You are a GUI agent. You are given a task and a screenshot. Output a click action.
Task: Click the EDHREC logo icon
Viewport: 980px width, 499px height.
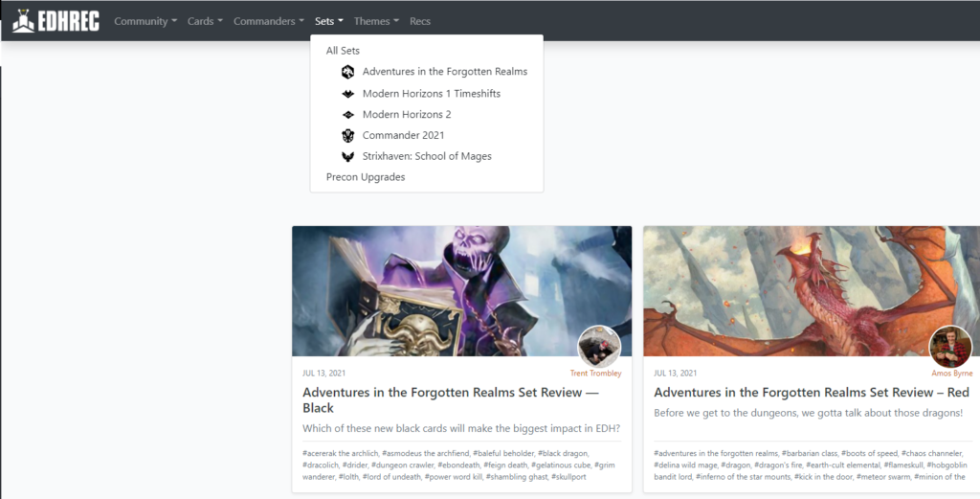pyautogui.click(x=23, y=21)
